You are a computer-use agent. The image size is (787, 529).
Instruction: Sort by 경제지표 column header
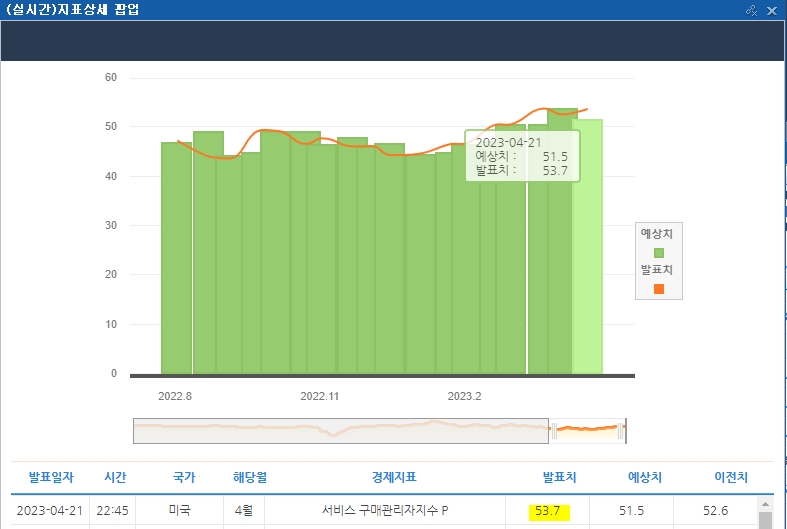click(394, 477)
